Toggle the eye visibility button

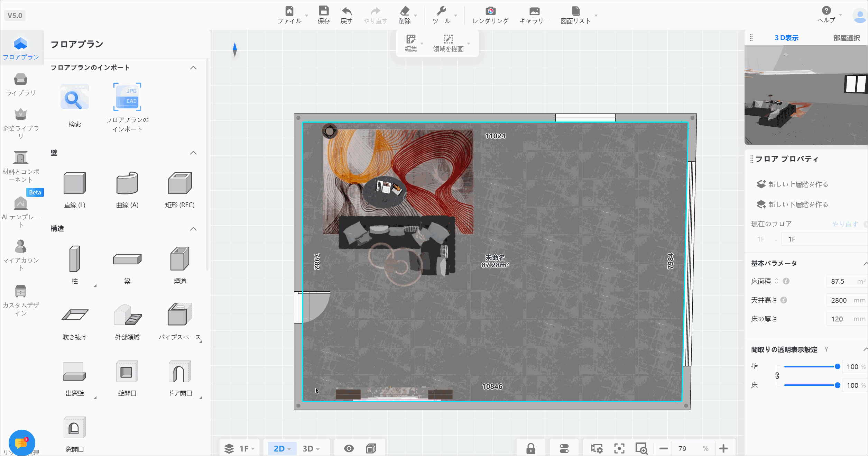point(349,449)
